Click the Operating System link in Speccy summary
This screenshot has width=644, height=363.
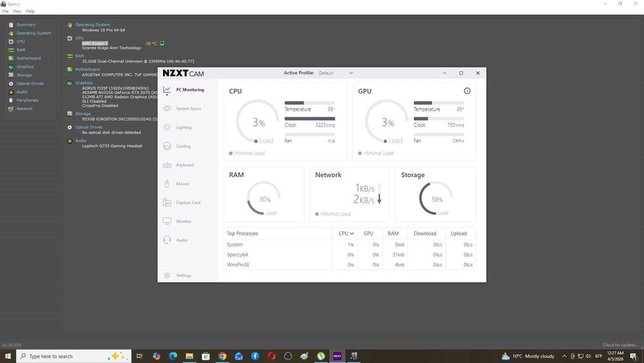pos(92,25)
